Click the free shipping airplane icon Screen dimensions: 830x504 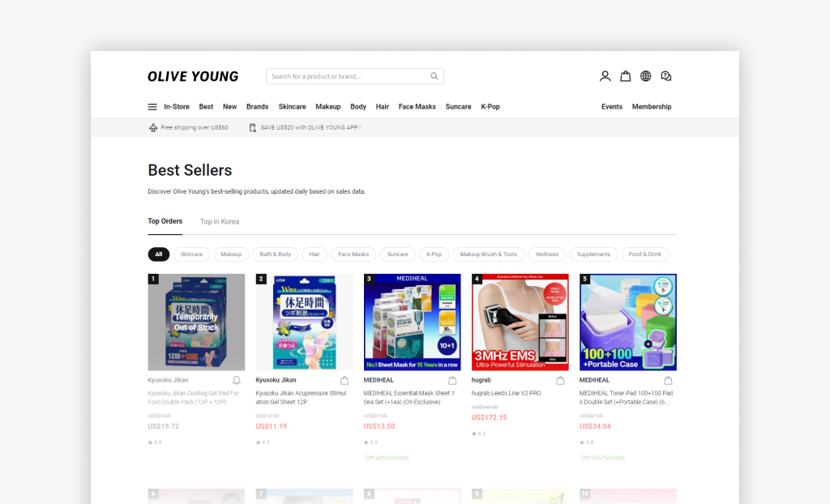pos(153,127)
